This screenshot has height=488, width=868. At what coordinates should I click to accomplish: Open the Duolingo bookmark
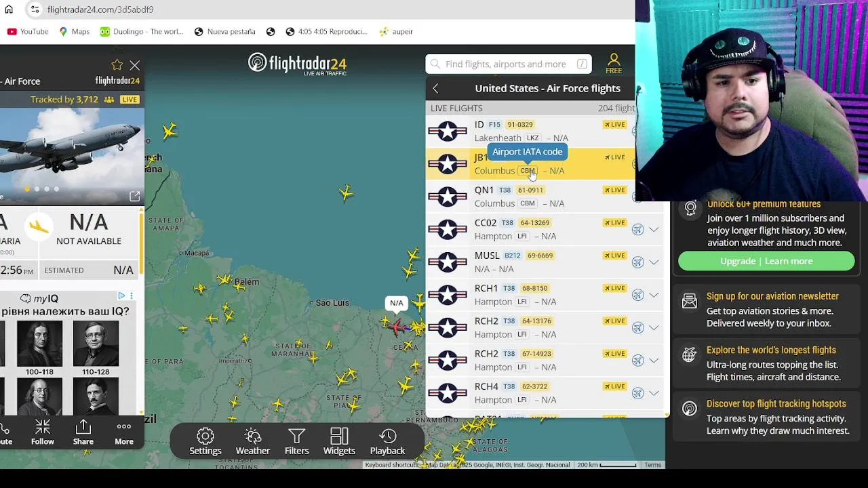142,31
